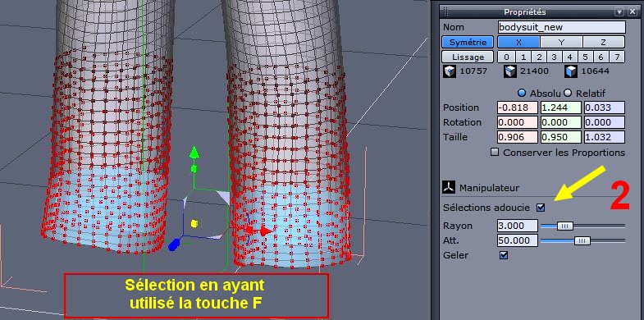Click the Manipulateur axis icon
The width and height of the screenshot is (644, 320).
[449, 187]
